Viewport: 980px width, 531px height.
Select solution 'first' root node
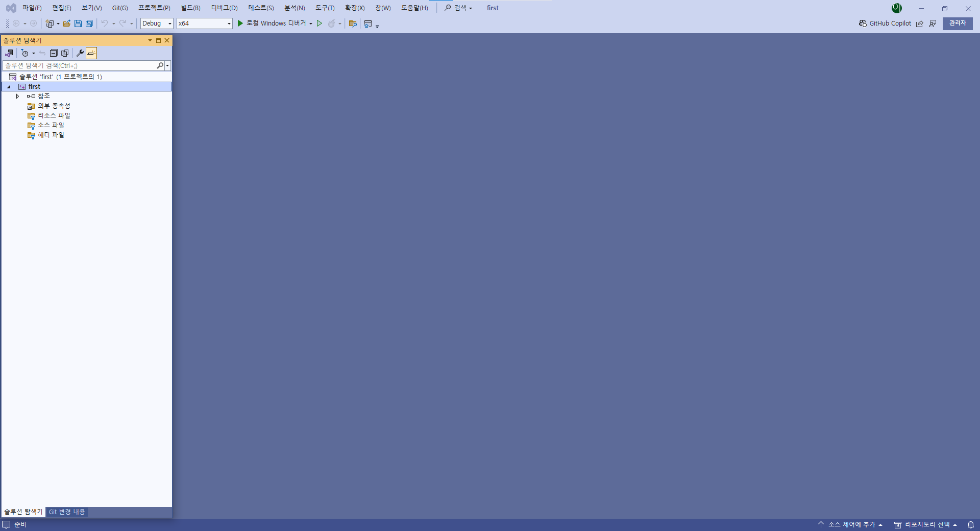coord(87,77)
